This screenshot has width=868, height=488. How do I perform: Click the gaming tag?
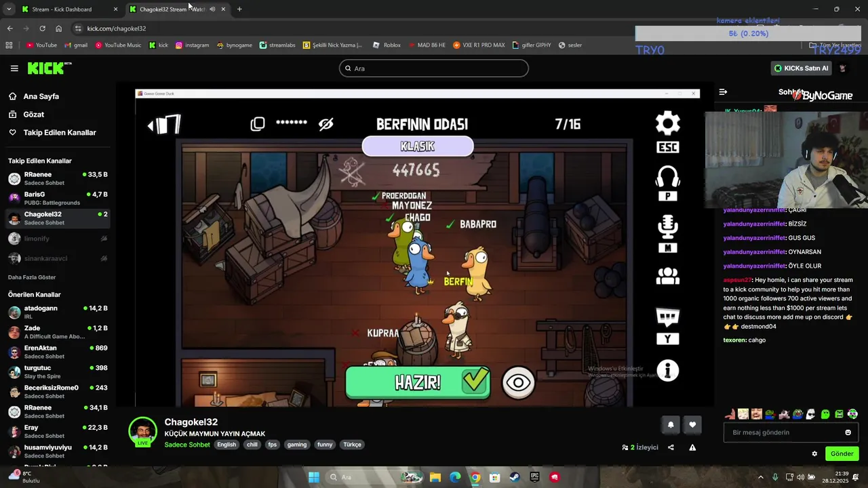[x=297, y=445]
